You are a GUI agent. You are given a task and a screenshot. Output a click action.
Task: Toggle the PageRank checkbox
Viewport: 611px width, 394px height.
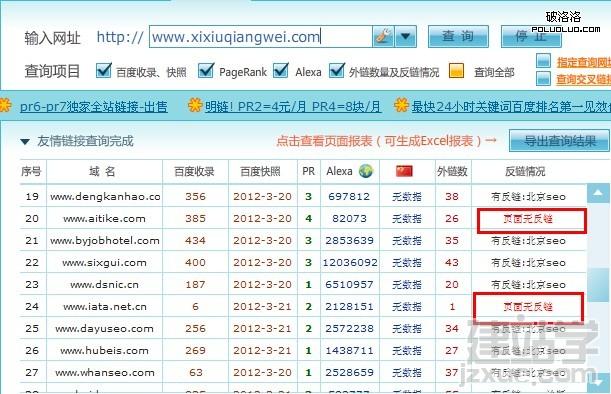pyautogui.click(x=206, y=71)
